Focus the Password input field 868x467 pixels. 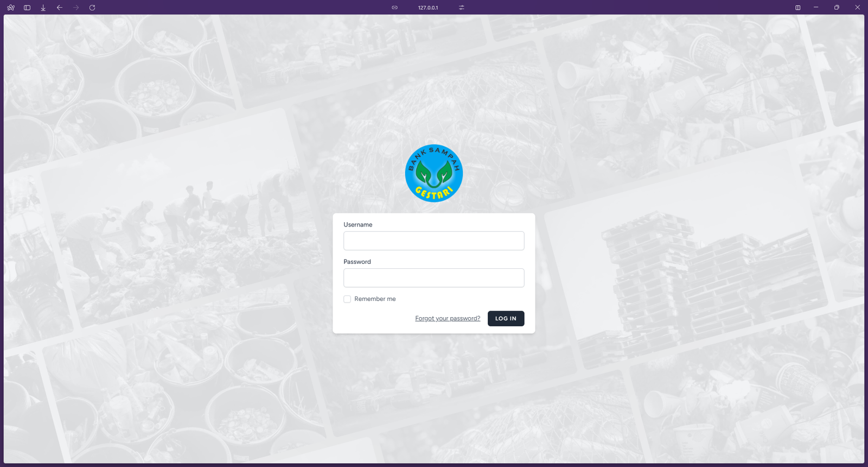[x=433, y=278]
